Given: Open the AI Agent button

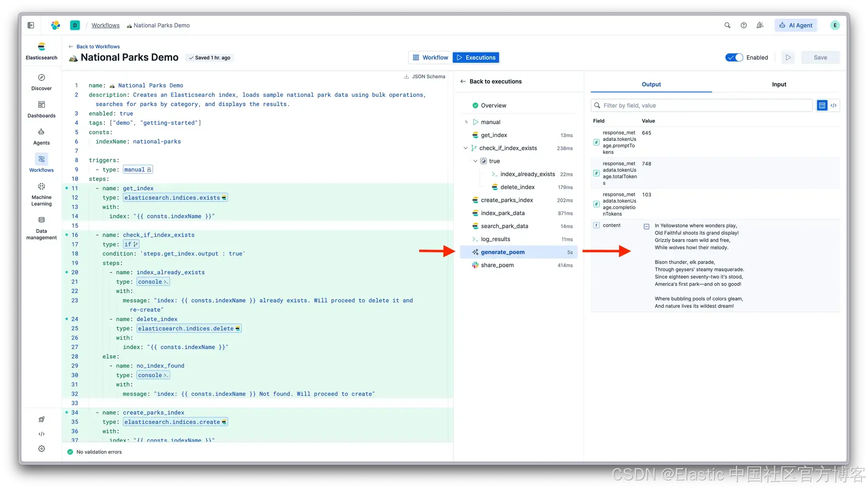Looking at the screenshot, I should [x=796, y=25].
